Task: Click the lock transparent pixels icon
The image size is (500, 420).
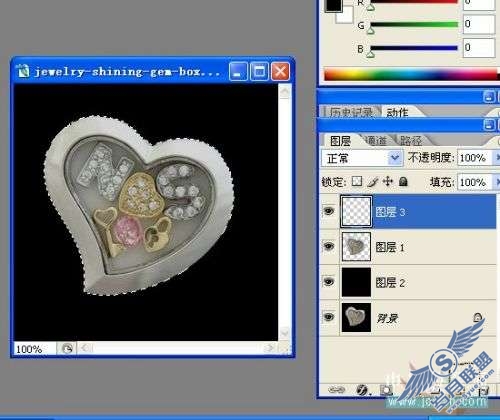Action: (357, 181)
